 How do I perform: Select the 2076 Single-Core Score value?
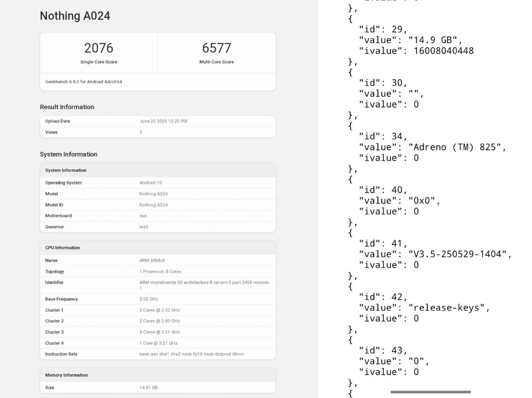98,48
